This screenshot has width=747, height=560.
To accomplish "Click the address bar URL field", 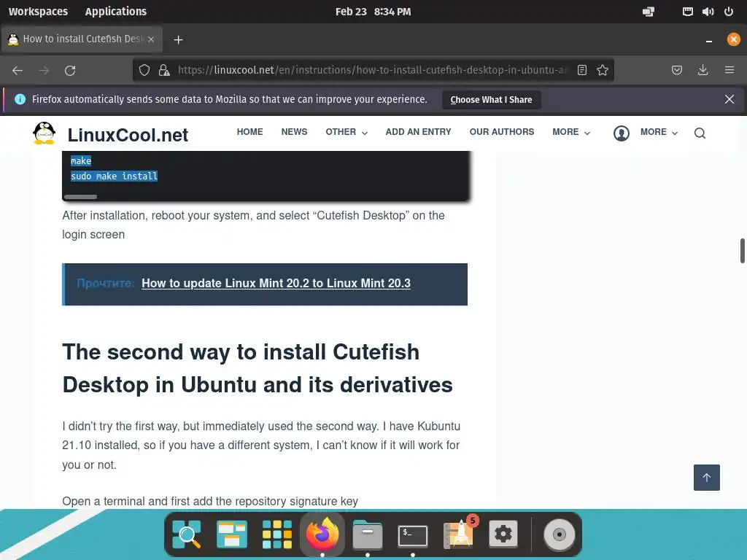I will point(373,70).
